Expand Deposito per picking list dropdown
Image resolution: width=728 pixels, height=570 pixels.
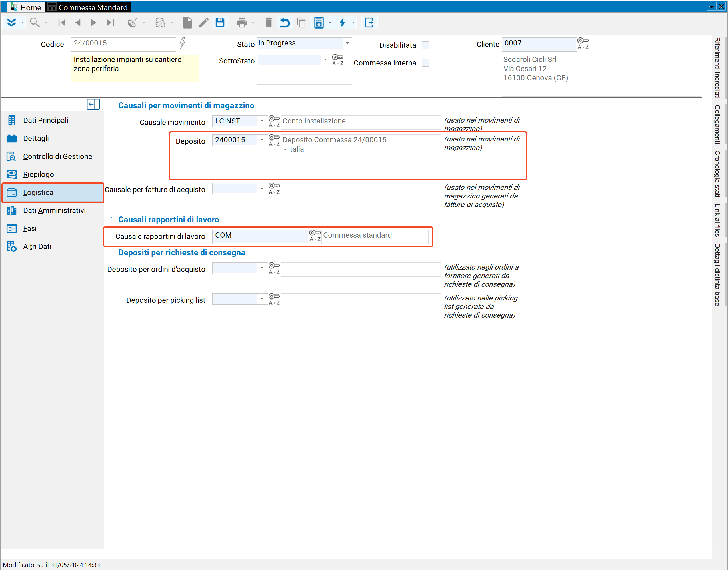pos(262,299)
